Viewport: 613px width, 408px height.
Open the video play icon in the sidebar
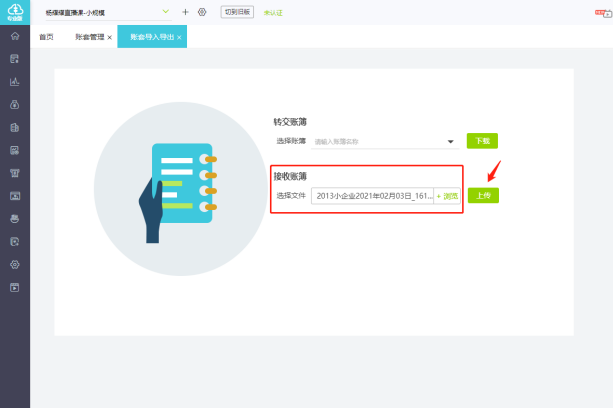click(x=15, y=288)
